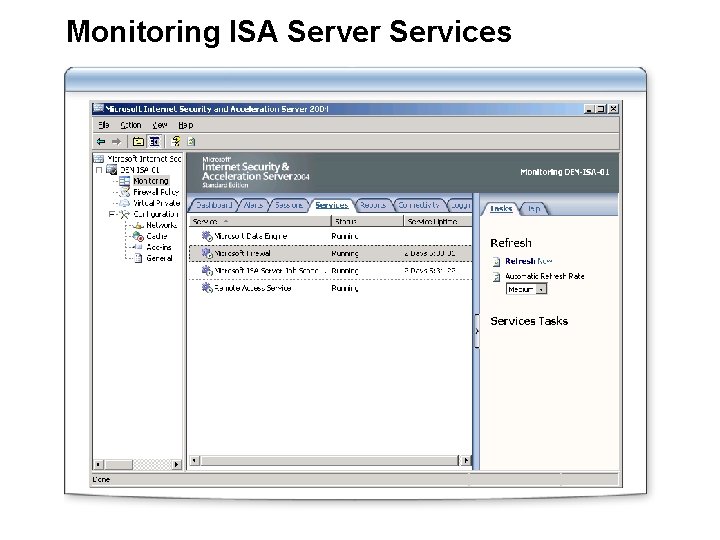Screen dimensions: 720x540
Task: Switch to the Reports tab
Action: pos(372,205)
